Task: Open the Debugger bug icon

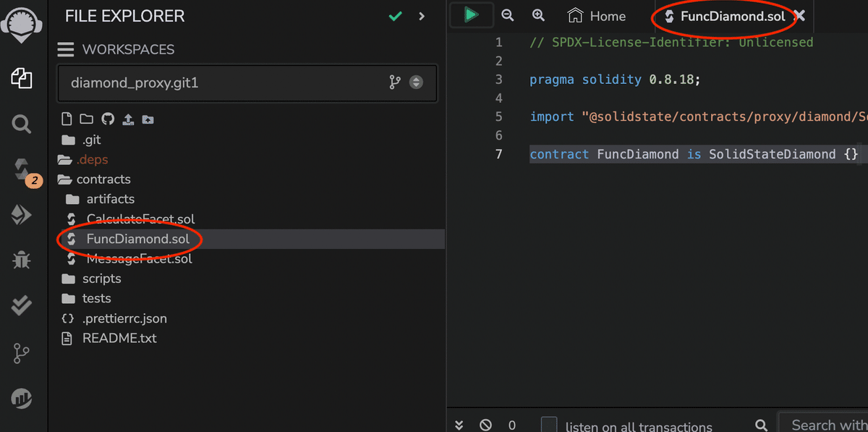Action: click(x=21, y=261)
